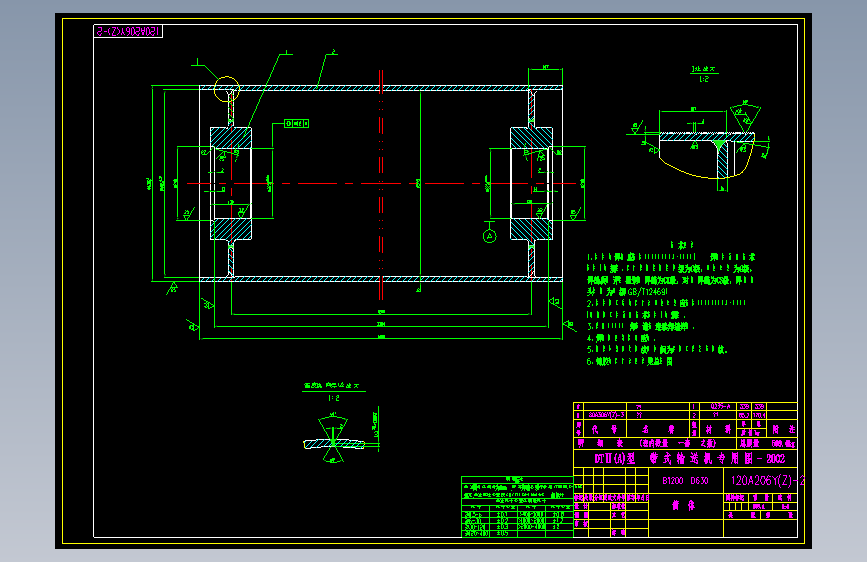Click the yellow detail circle on the drum corner
Viewport: 867px width, 562px height.
pos(227,89)
